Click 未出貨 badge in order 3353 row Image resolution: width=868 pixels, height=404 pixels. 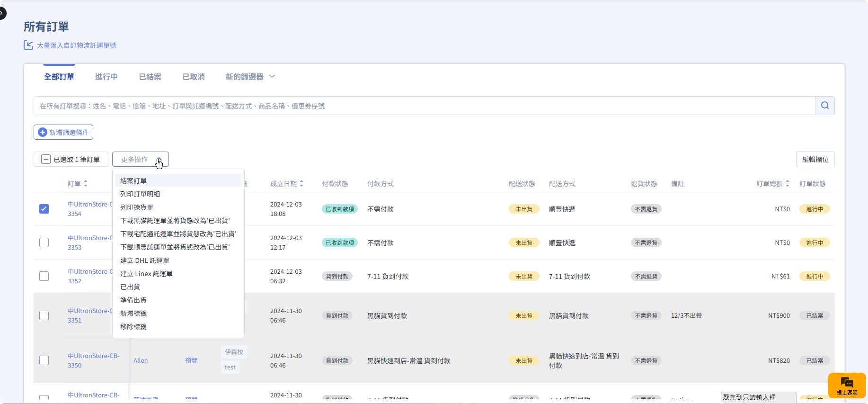coord(524,242)
